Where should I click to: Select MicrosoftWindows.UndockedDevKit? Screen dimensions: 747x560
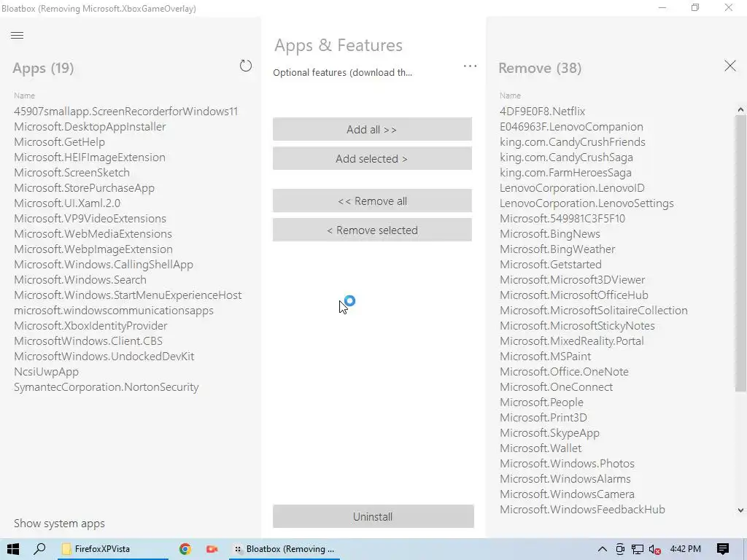104,356
